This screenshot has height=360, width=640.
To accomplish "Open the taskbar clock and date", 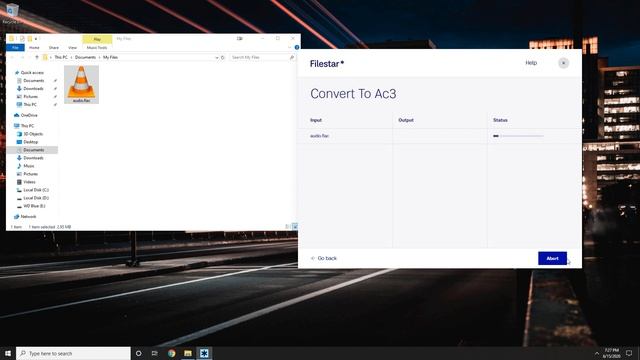I will [x=611, y=353].
